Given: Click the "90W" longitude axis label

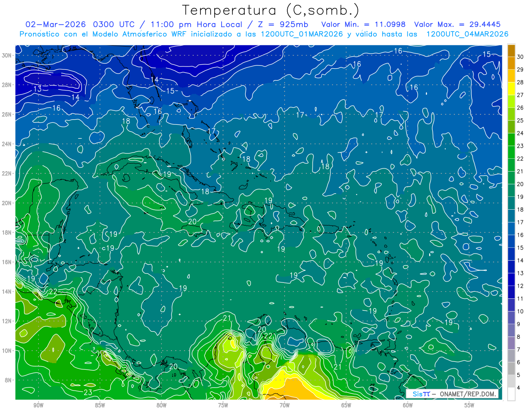Looking at the screenshot, I should [38, 405].
